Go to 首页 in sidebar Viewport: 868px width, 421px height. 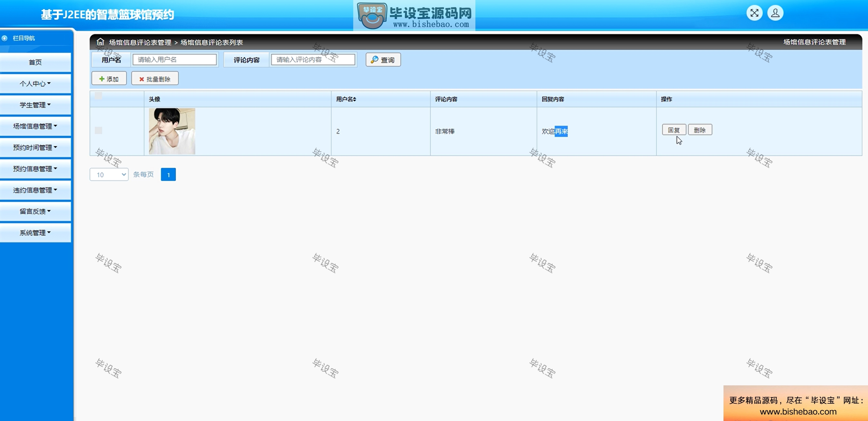pyautogui.click(x=35, y=62)
